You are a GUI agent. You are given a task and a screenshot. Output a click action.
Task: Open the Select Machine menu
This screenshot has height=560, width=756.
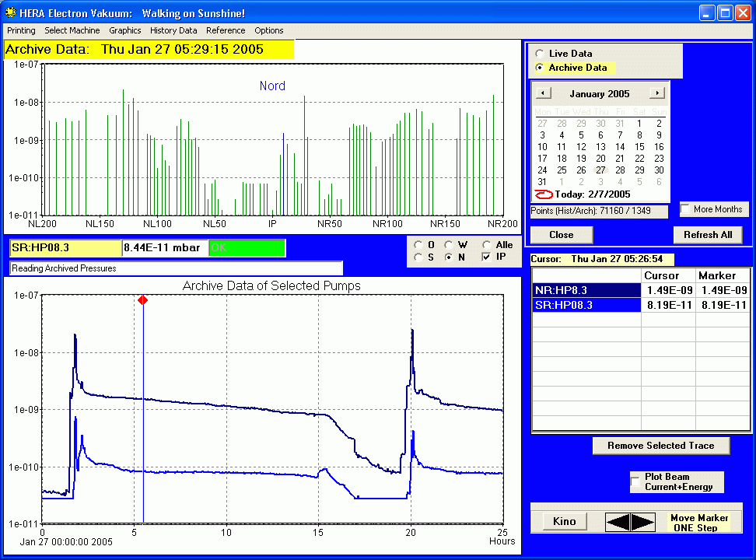click(x=72, y=30)
